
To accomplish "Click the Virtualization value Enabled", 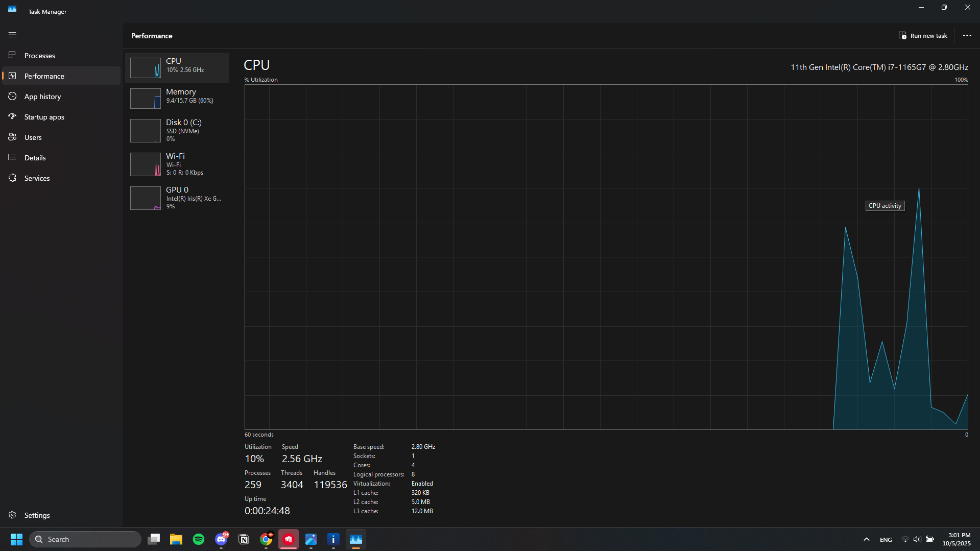I will [x=422, y=484].
